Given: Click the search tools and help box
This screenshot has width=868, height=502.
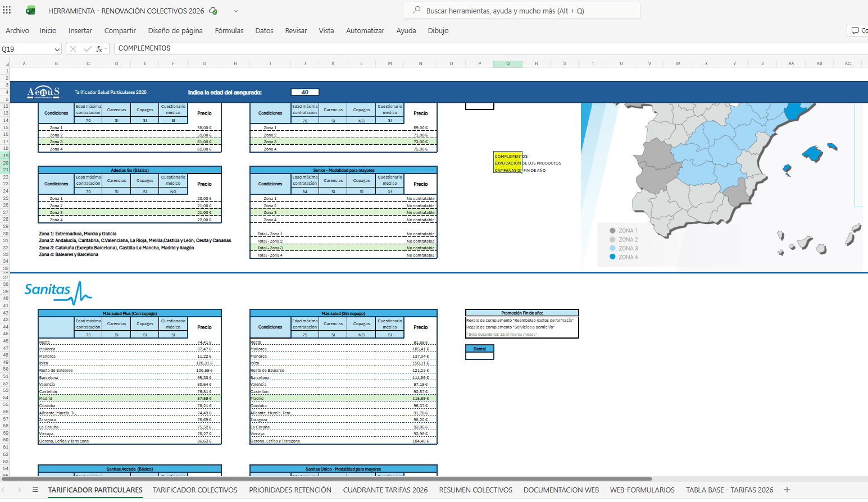Looking at the screenshot, I should [521, 11].
